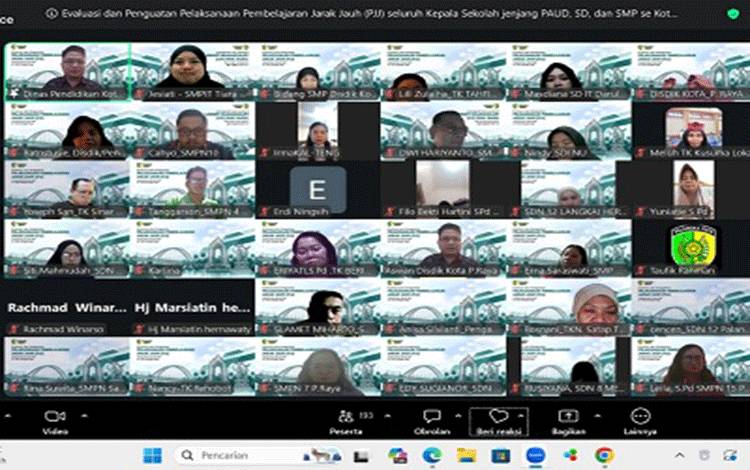This screenshot has width=750, height=470.
Task: Select the Taufik Rahman logo tile
Action: click(x=691, y=248)
